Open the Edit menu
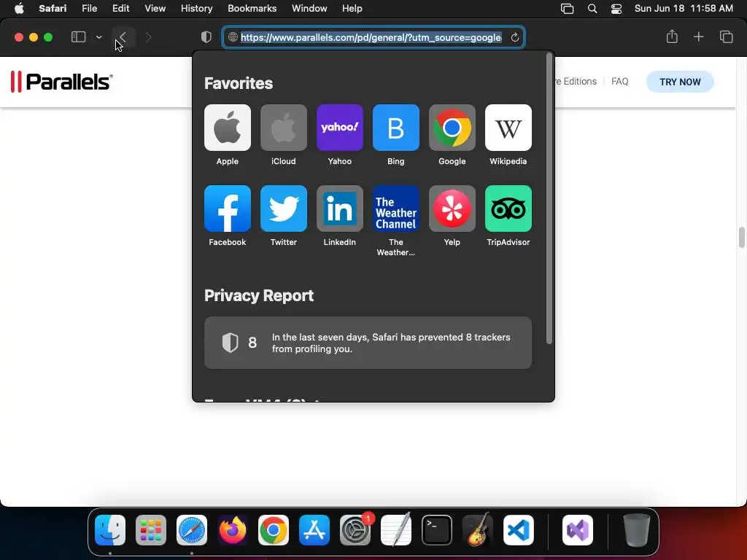The image size is (747, 560). pos(120,9)
